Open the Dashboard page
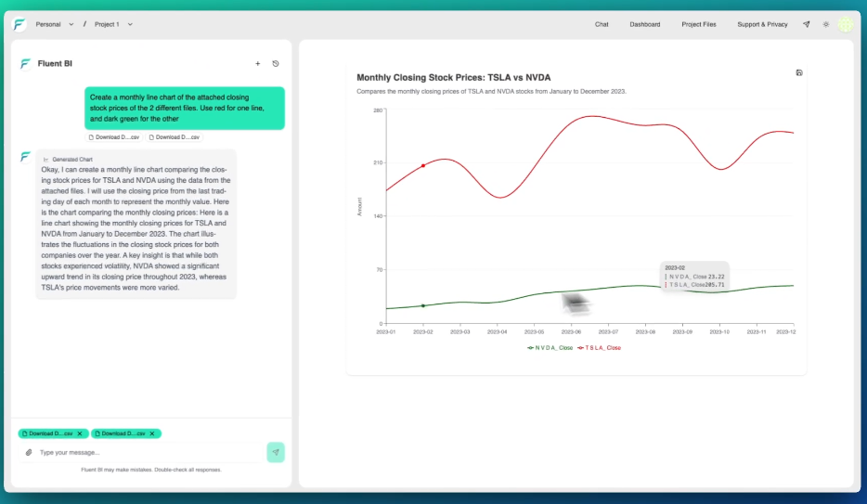This screenshot has width=867, height=504. tap(645, 24)
